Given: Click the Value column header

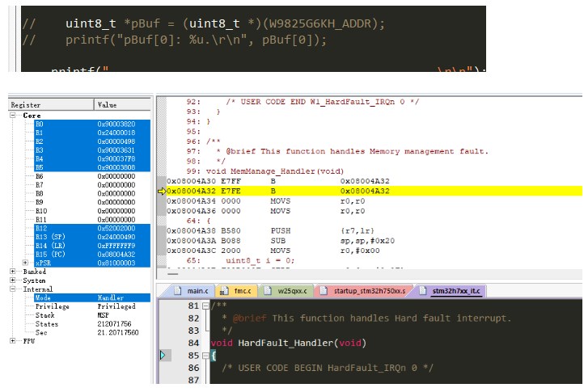Looking at the screenshot, I should click(x=122, y=105).
